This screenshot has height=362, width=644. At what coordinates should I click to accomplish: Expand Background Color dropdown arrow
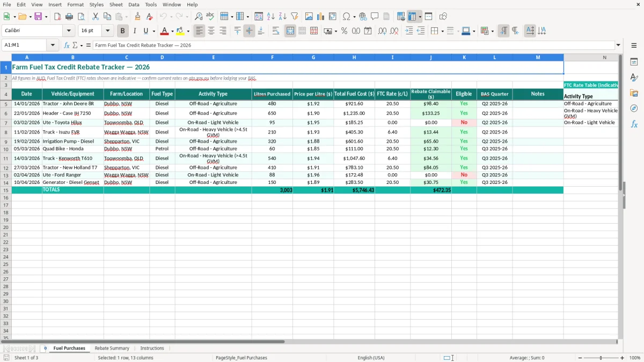(x=188, y=31)
